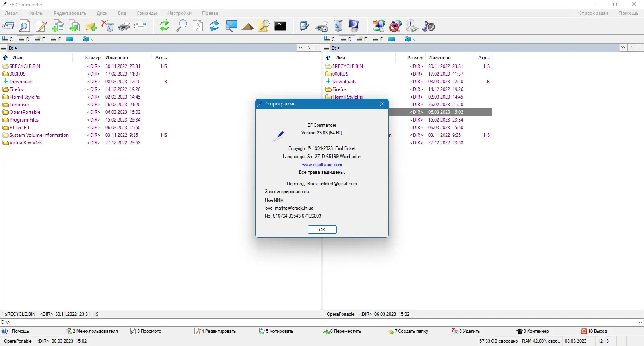Select System Volume Information in left panel
This screenshot has height=346, width=644.
tap(39, 135)
